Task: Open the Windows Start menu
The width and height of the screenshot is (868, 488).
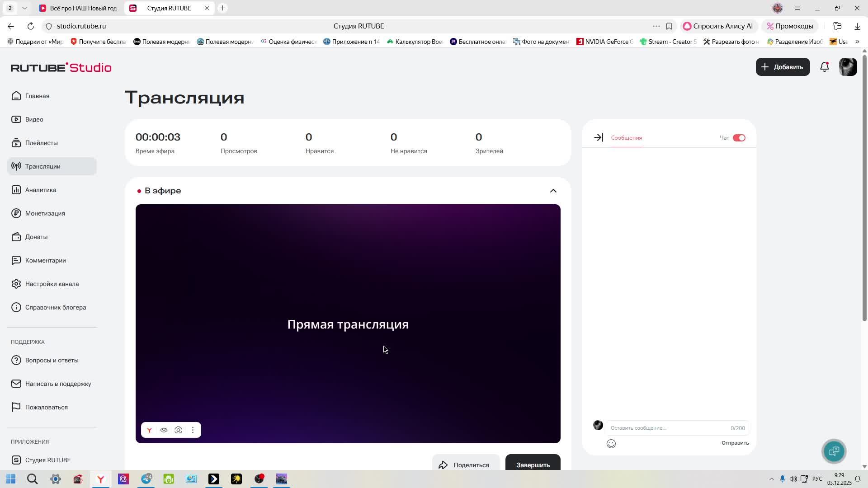Action: click(10, 479)
